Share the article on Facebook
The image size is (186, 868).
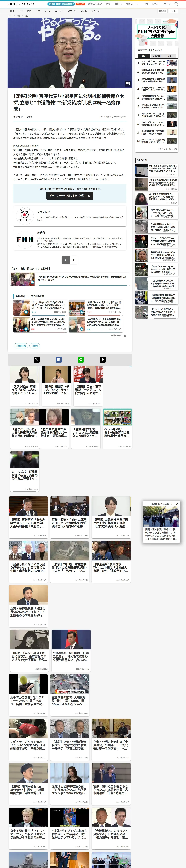(59, 360)
